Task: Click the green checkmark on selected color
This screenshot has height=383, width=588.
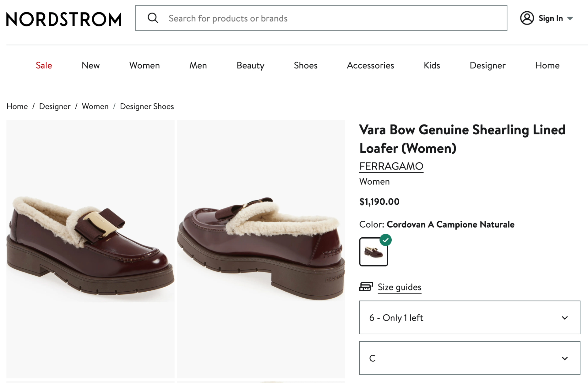Action: point(386,240)
